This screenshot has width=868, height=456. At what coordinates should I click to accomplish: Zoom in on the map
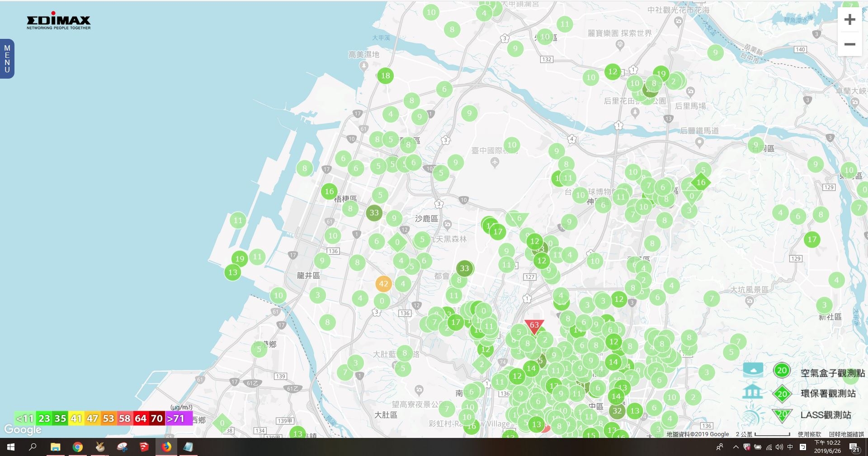pos(849,20)
